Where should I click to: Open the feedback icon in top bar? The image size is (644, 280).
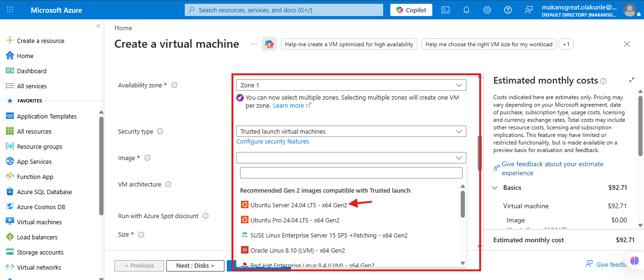coord(529,10)
